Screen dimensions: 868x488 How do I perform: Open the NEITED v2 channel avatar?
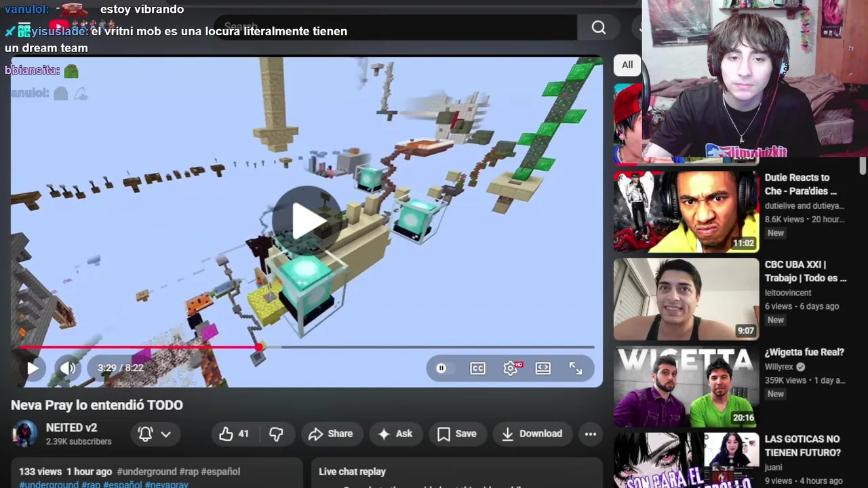(25, 434)
